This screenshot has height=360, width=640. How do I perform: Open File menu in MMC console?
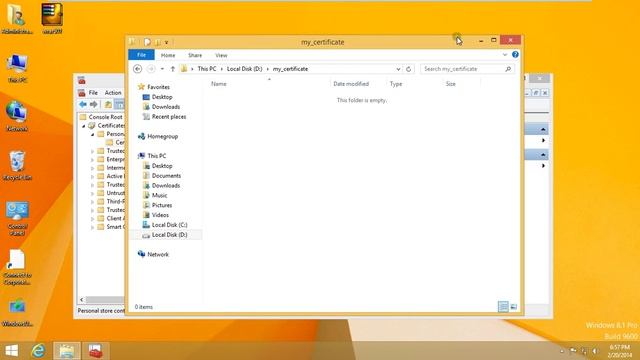(x=93, y=93)
